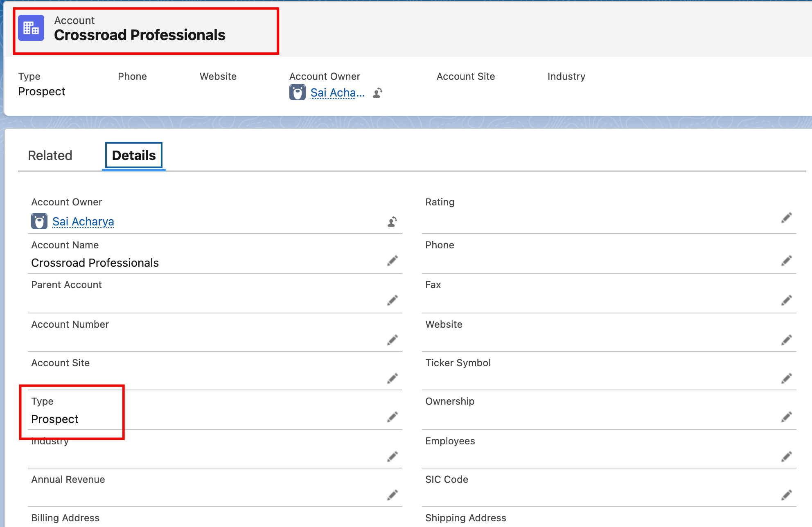Image resolution: width=812 pixels, height=527 pixels.
Task: Open truncated Sai Acha... owner link
Action: pos(337,93)
